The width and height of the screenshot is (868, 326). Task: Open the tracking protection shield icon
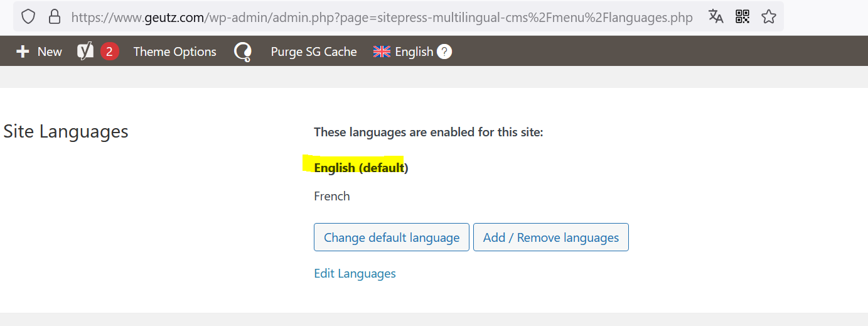(x=28, y=17)
